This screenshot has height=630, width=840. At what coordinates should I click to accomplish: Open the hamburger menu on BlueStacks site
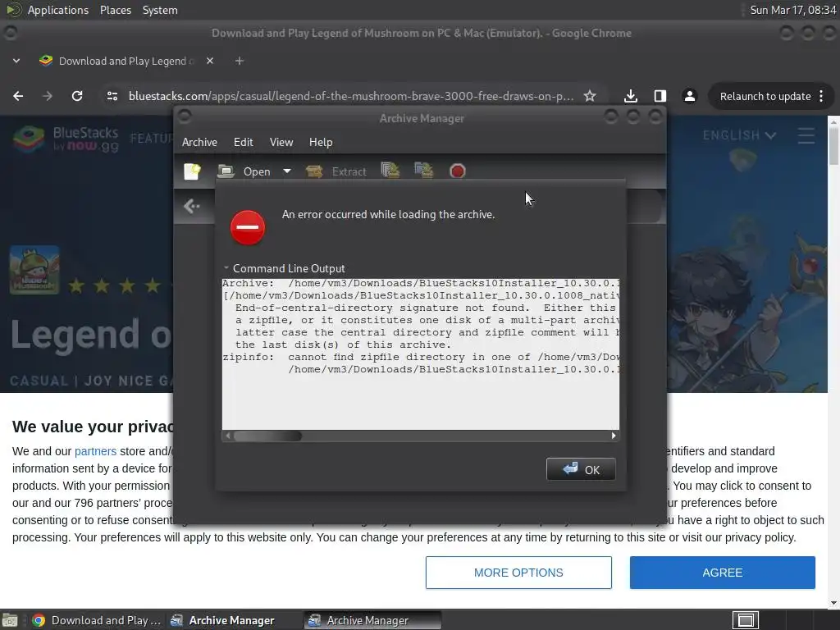tap(806, 135)
